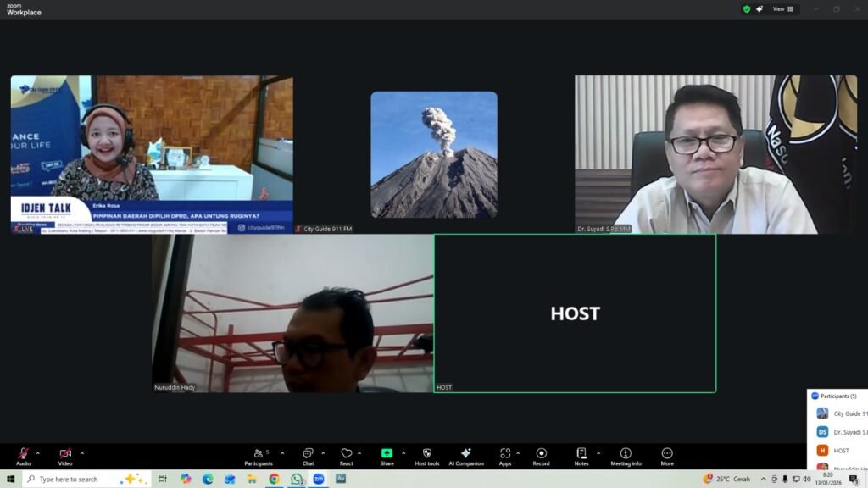Open the Chat icon in the toolbar
868x488 pixels.
308,454
